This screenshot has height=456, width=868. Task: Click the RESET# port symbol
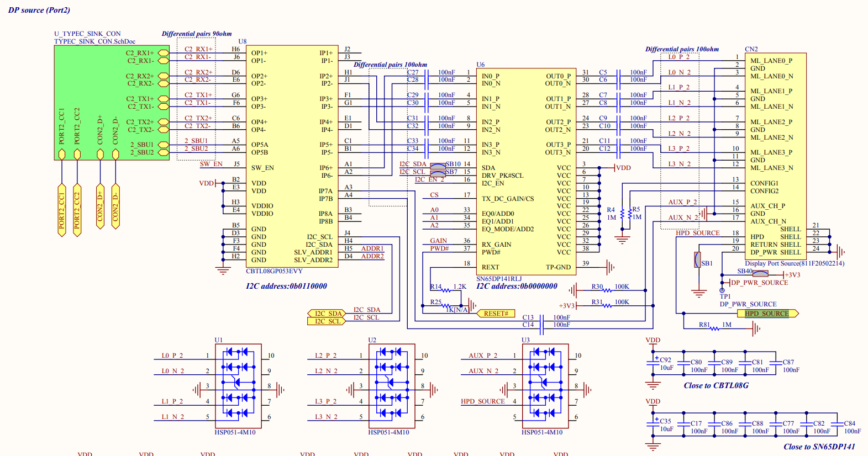tap(496, 314)
